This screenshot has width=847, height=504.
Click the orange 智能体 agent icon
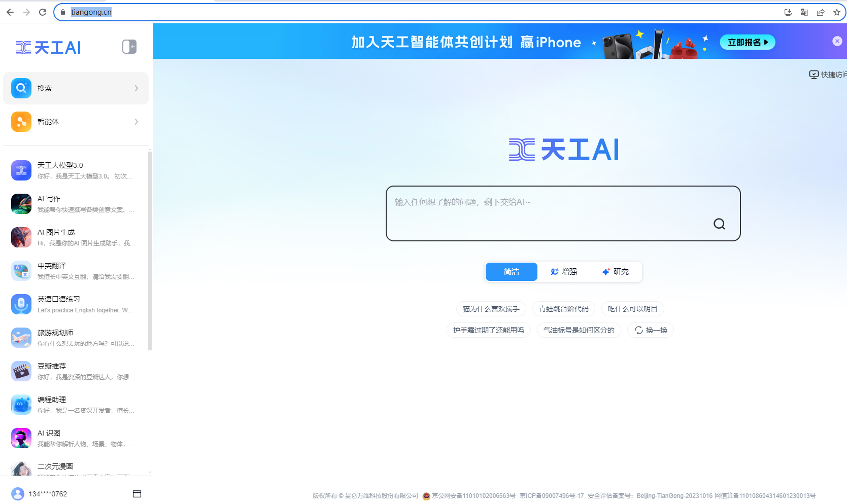click(21, 122)
